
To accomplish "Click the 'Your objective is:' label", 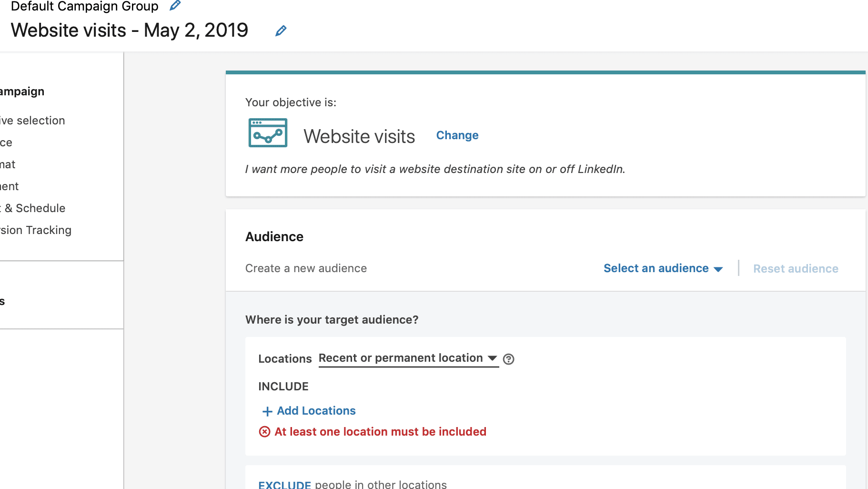I will (x=291, y=102).
